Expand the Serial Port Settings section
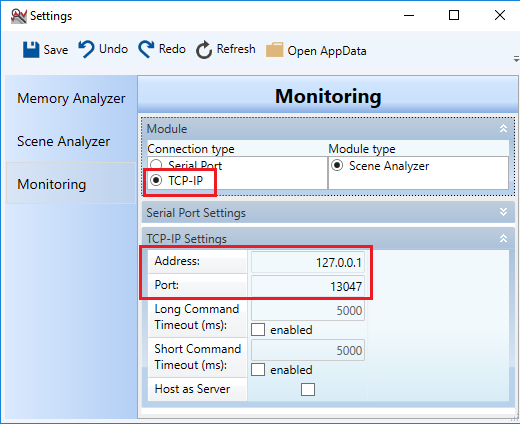This screenshot has width=520, height=425. tap(503, 212)
